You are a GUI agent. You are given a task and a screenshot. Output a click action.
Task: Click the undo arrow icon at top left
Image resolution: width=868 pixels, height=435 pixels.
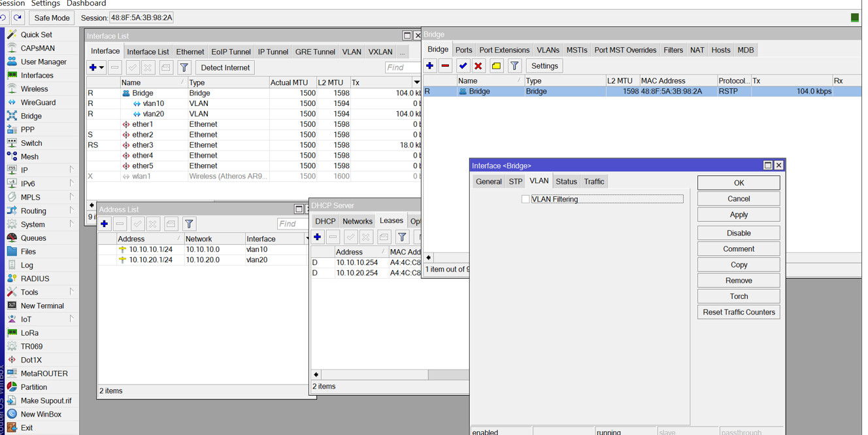point(5,18)
